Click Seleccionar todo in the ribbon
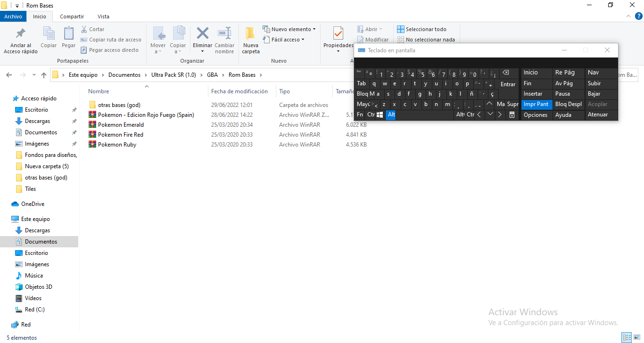The width and height of the screenshot is (644, 343). pos(422,29)
